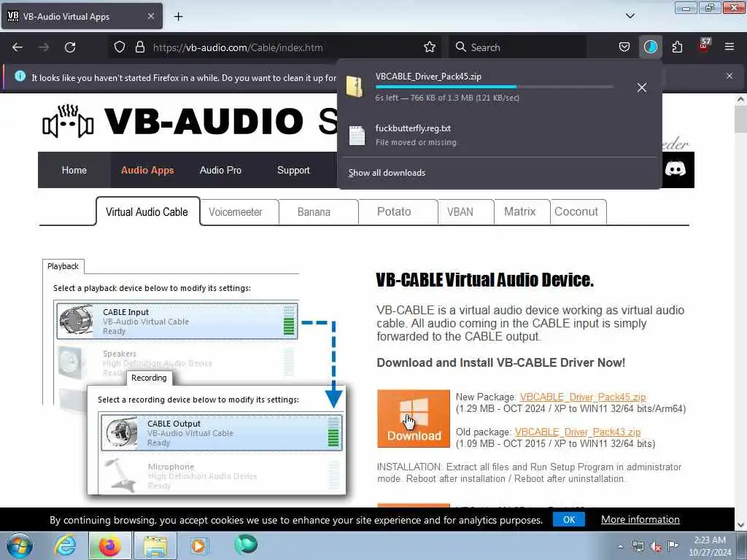Click the fuckbutterfly.reg.txt file icon
The height and width of the screenshot is (560, 747).
[x=357, y=136]
